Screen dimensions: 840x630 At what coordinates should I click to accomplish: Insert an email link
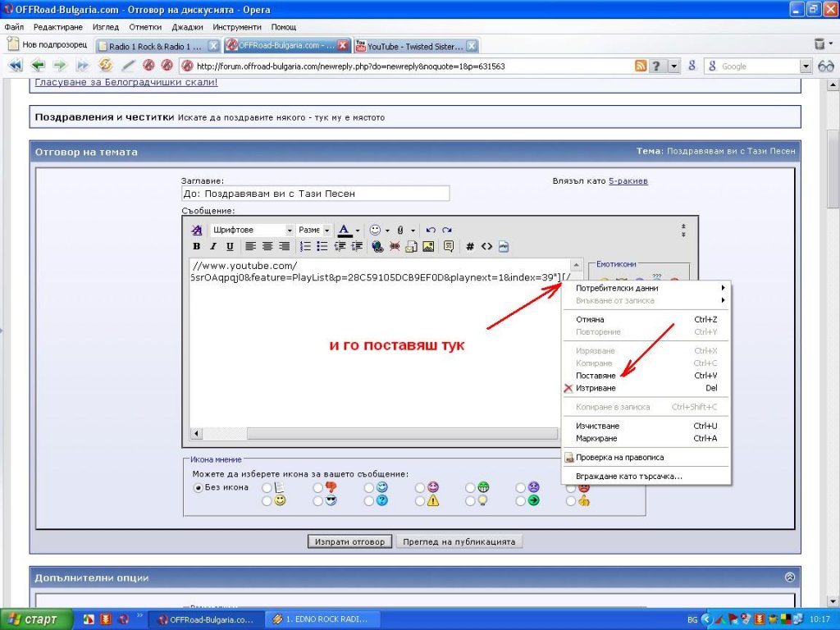pos(412,246)
